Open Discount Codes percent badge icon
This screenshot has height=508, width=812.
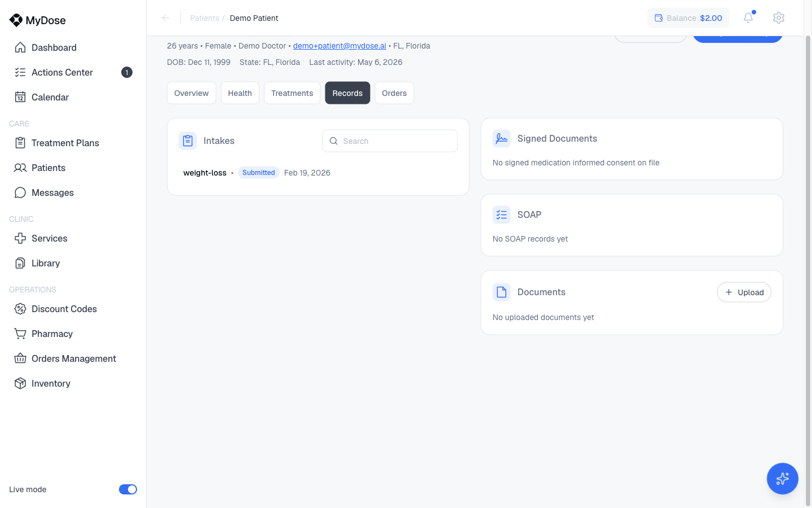coord(20,309)
